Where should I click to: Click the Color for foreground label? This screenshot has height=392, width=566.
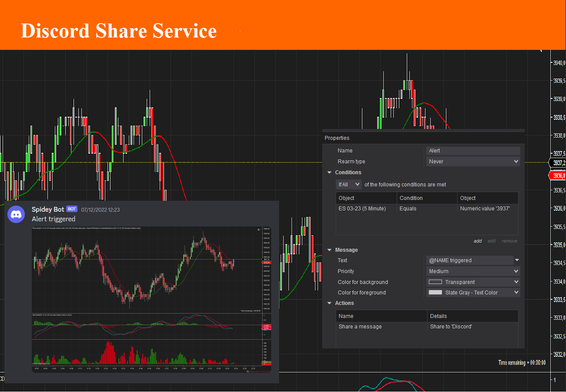point(362,293)
